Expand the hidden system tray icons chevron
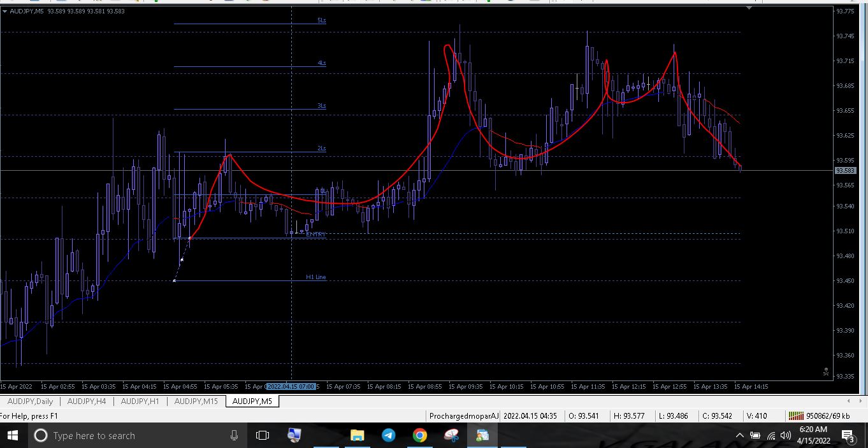This screenshot has height=448, width=868. coord(740,435)
